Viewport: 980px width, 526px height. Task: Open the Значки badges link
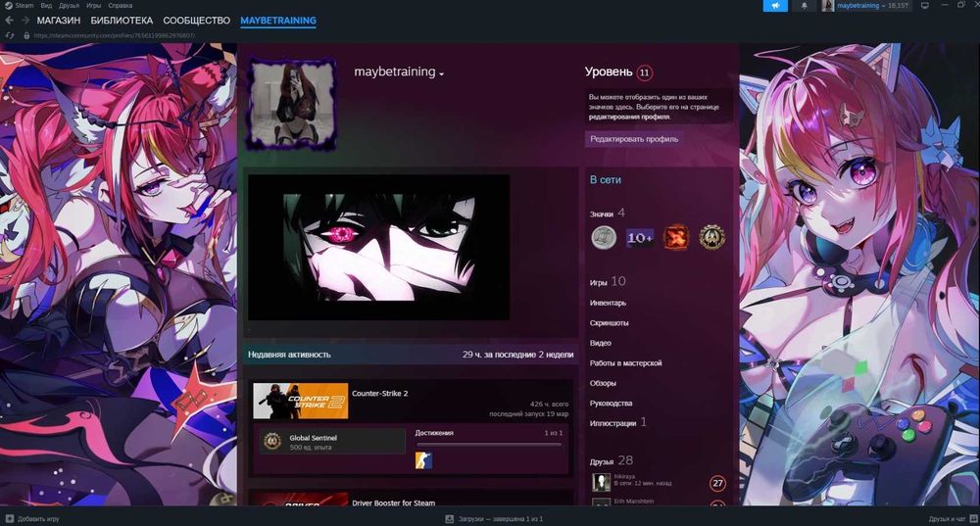[602, 214]
